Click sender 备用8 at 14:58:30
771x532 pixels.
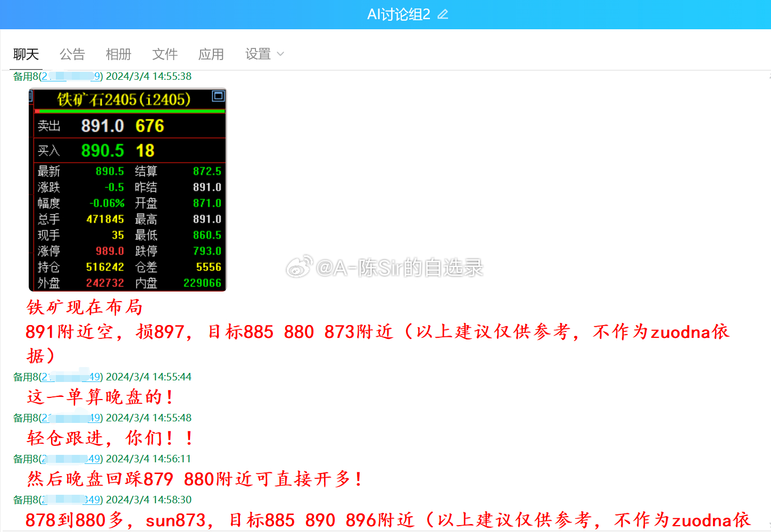pyautogui.click(x=26, y=500)
